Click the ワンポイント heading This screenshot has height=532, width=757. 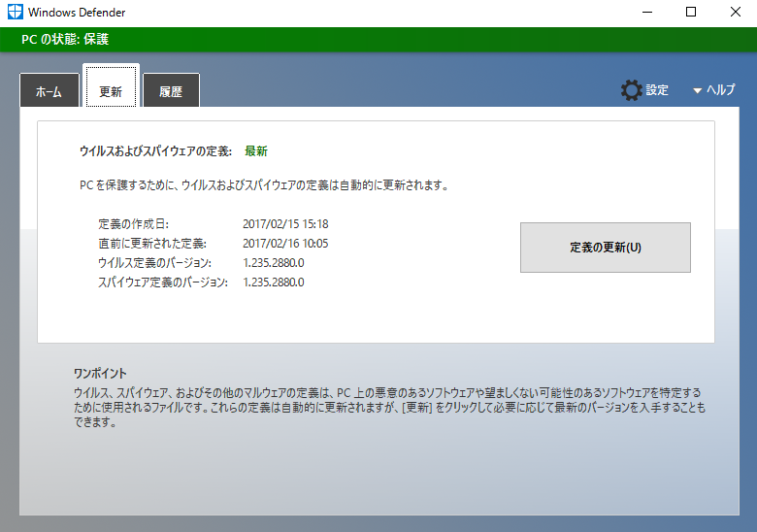pos(100,374)
